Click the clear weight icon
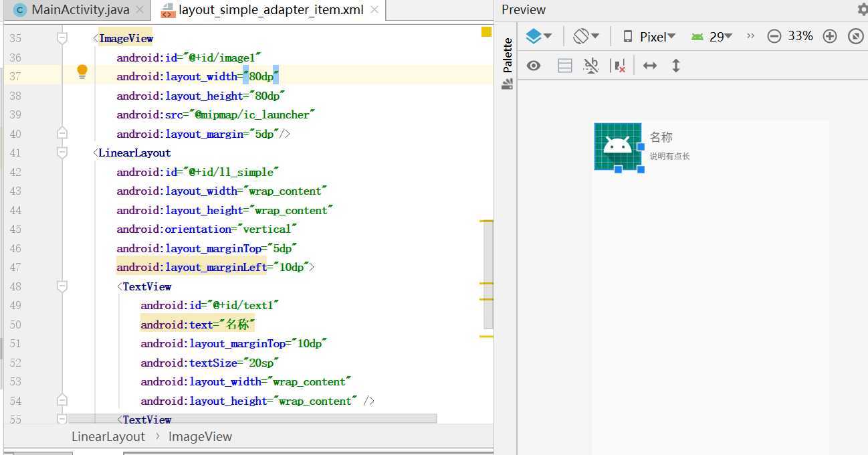Viewport: 868px width, 455px height. (x=619, y=66)
